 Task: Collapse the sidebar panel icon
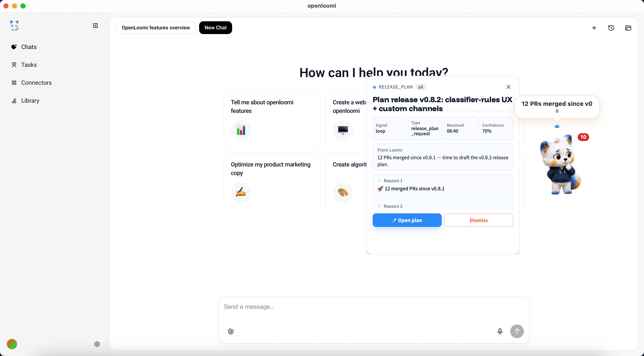(95, 26)
